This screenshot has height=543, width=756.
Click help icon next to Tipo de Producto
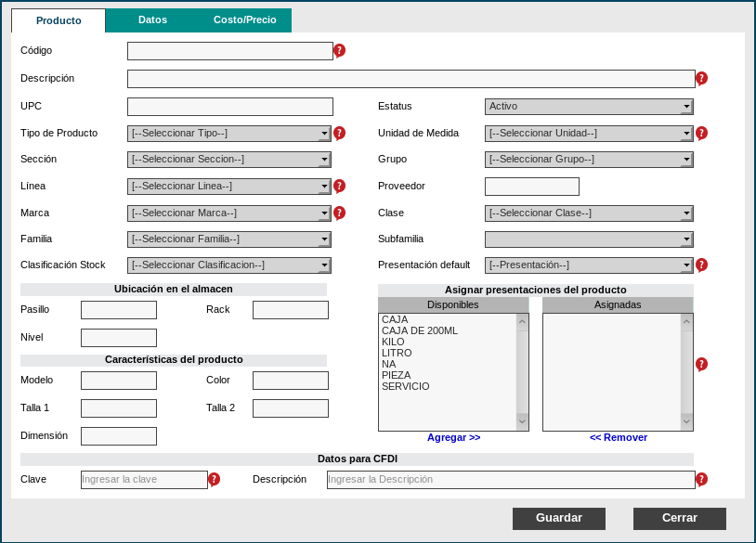339,133
